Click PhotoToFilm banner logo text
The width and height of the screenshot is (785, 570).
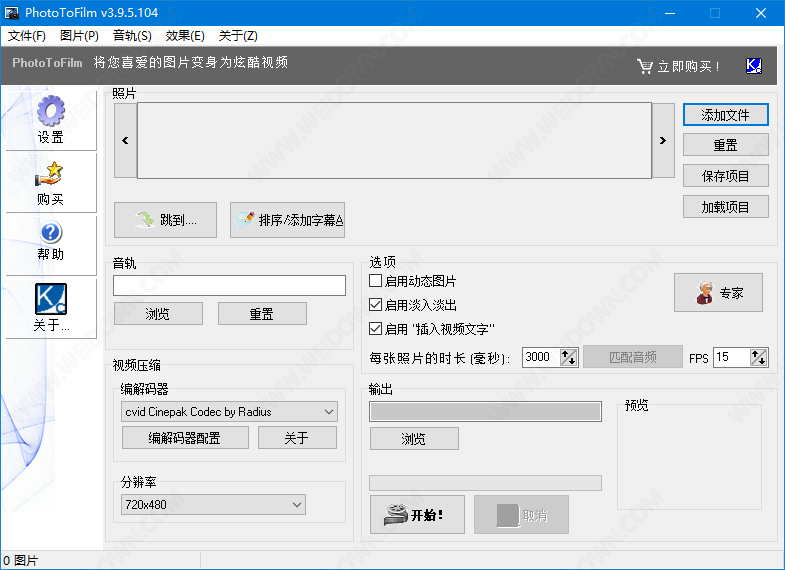click(x=47, y=63)
